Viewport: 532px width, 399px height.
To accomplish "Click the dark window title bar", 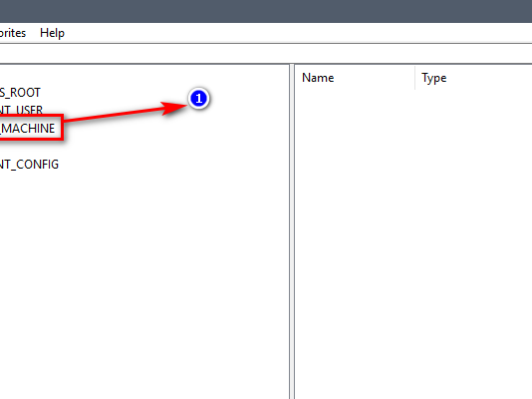I will pyautogui.click(x=266, y=11).
